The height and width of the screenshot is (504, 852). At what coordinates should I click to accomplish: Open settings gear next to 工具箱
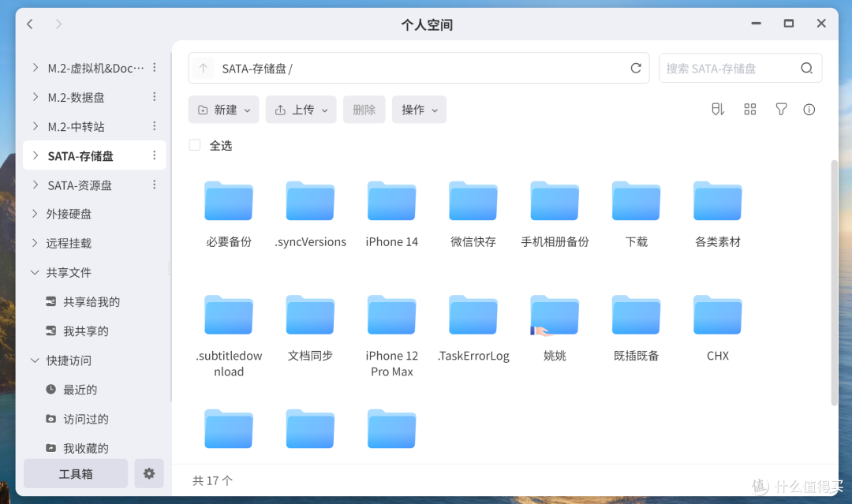(149, 473)
